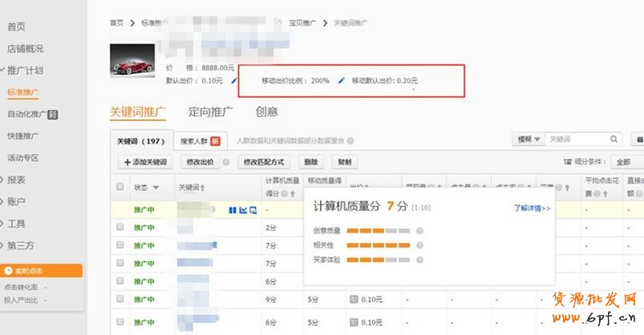Expand 推广计划 in left sidebar
This screenshot has width=644, height=335.
pos(25,71)
